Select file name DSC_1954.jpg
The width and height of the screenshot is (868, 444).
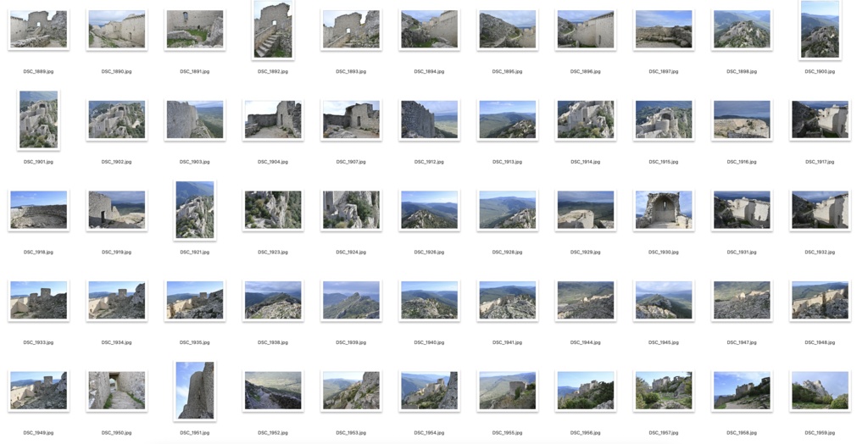pyautogui.click(x=429, y=433)
